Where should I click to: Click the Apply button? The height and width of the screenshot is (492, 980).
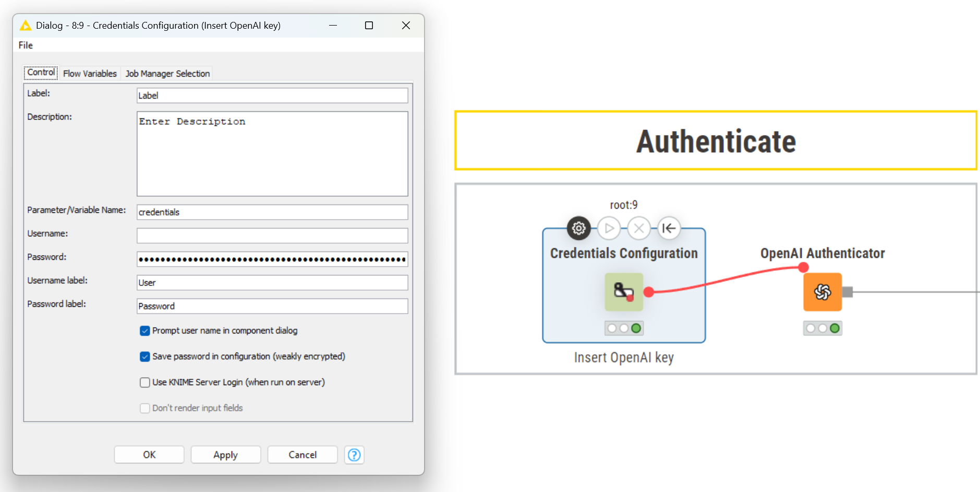tap(225, 455)
